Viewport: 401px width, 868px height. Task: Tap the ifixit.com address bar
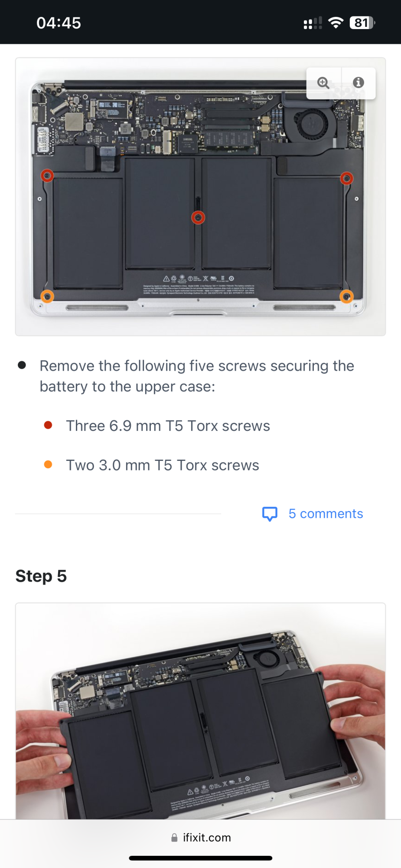[201, 838]
